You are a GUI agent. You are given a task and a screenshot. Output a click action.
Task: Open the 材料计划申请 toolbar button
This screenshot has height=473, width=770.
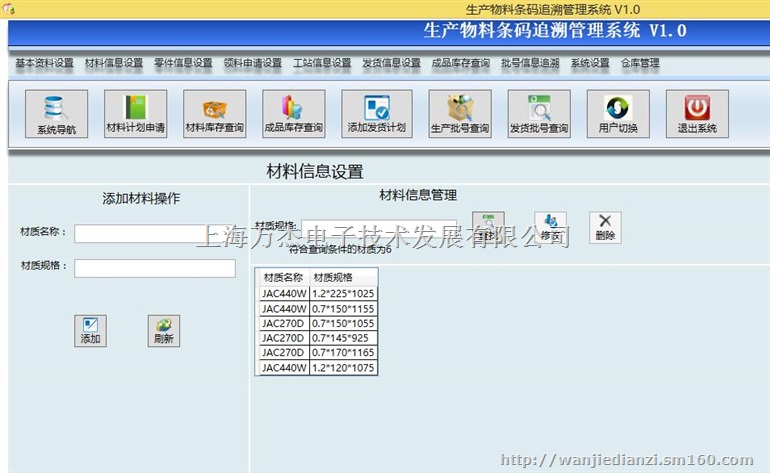click(x=136, y=113)
